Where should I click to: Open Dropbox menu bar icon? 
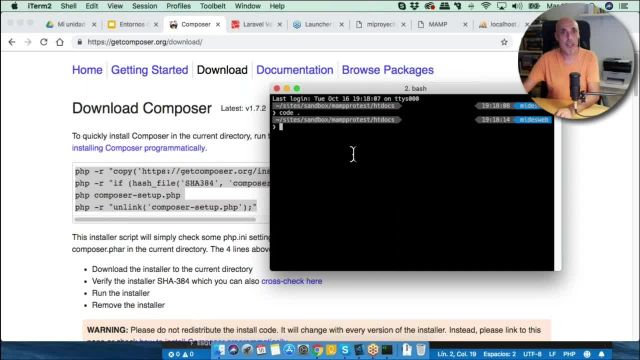coord(415,6)
